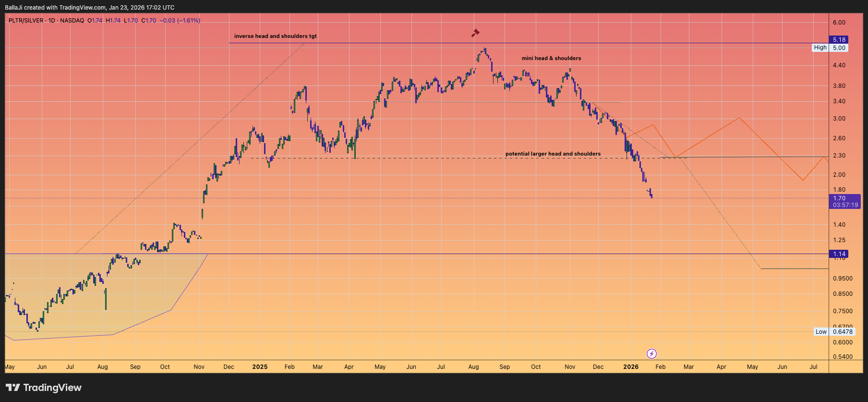
Task: Click the 4.40 tick on the price axis
Action: (x=839, y=65)
